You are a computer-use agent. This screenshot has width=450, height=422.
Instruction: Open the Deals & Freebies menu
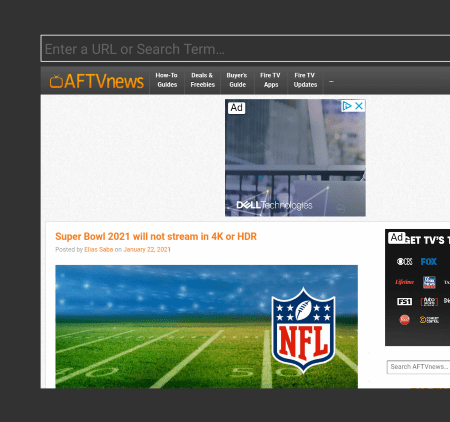click(x=202, y=80)
